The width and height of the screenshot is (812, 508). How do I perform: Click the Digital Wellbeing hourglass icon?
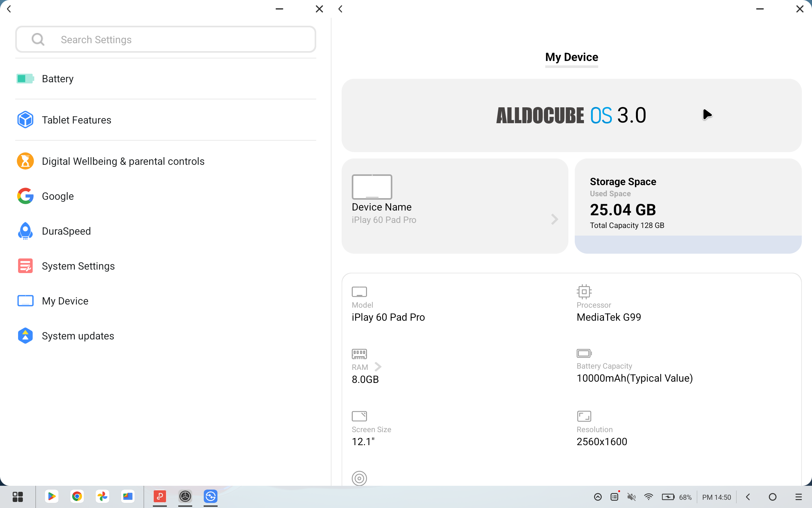[25, 161]
